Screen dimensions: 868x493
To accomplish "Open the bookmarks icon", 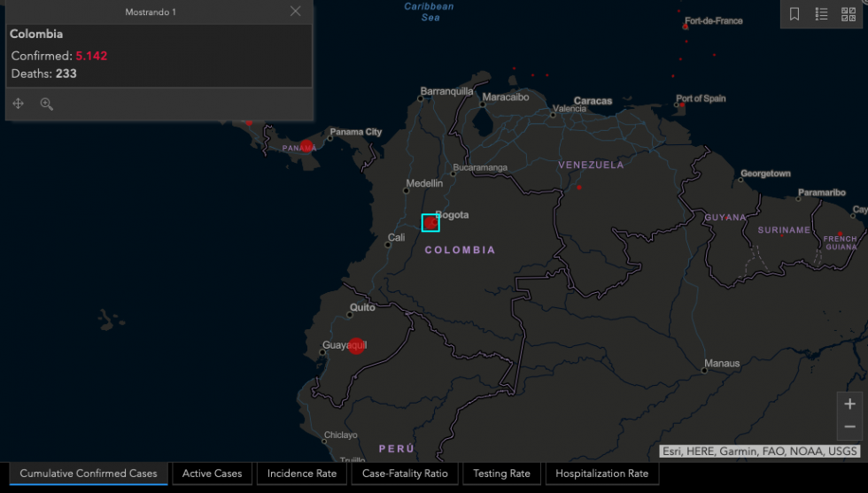I will [x=794, y=14].
